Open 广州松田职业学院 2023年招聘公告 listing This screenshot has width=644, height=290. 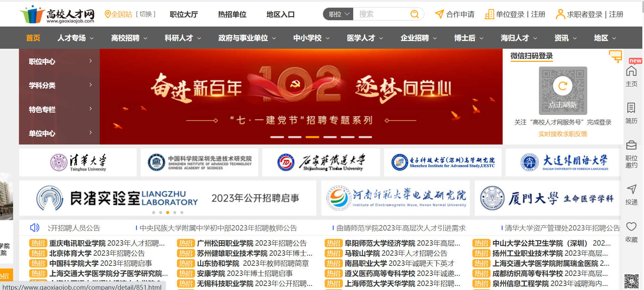[252, 243]
